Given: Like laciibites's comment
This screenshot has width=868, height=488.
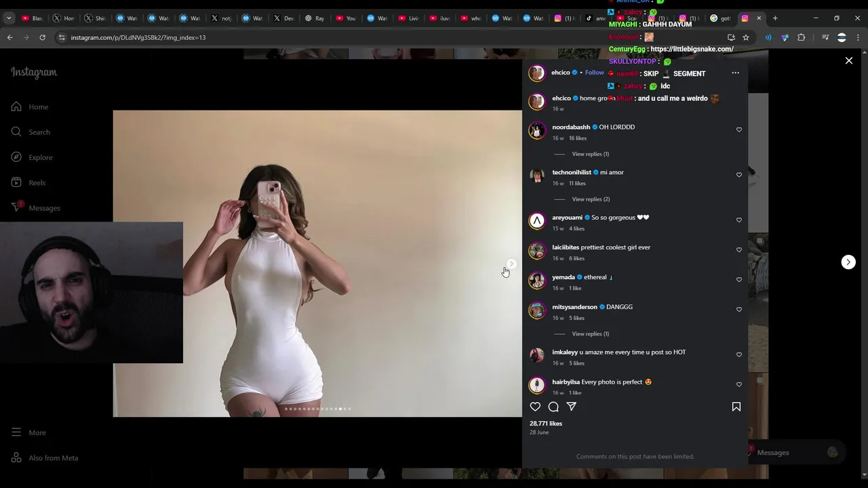Looking at the screenshot, I should point(739,250).
